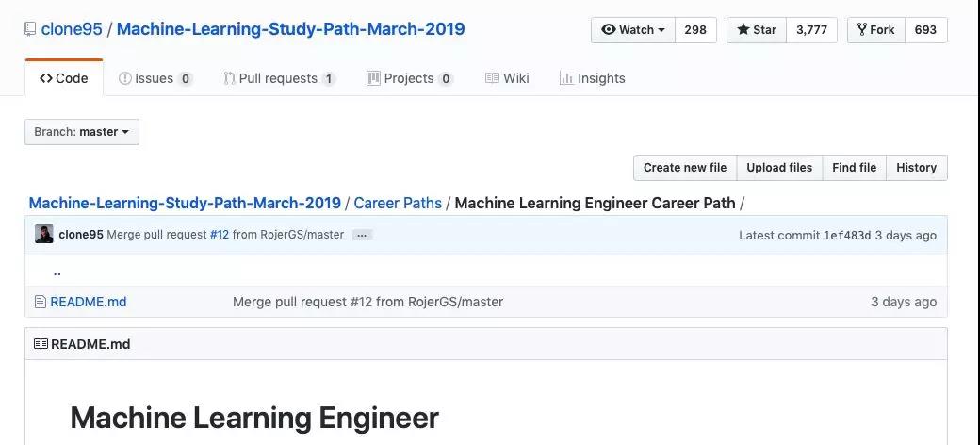This screenshot has width=980, height=445.
Task: Switch to the Insights tab
Action: (x=592, y=78)
